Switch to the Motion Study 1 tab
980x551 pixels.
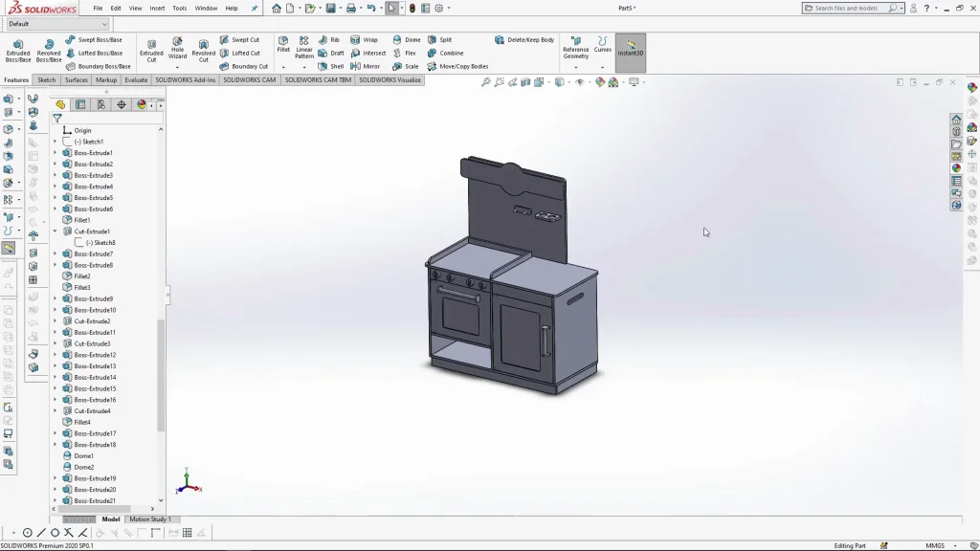[x=149, y=519]
